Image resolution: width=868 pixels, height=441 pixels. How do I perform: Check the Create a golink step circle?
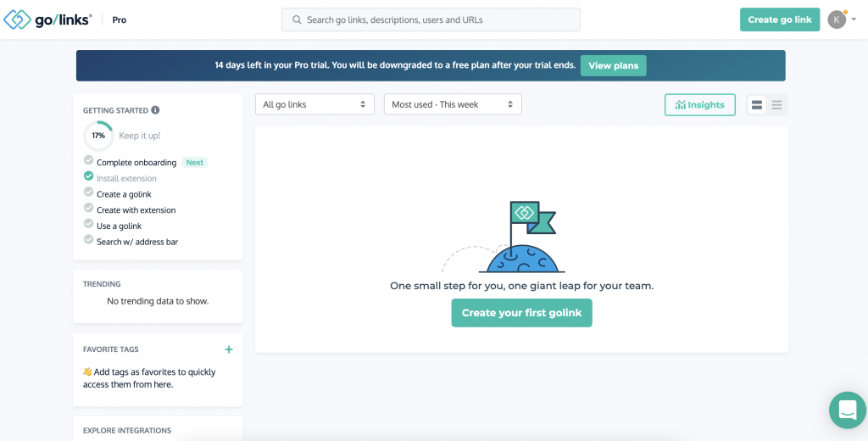point(88,192)
